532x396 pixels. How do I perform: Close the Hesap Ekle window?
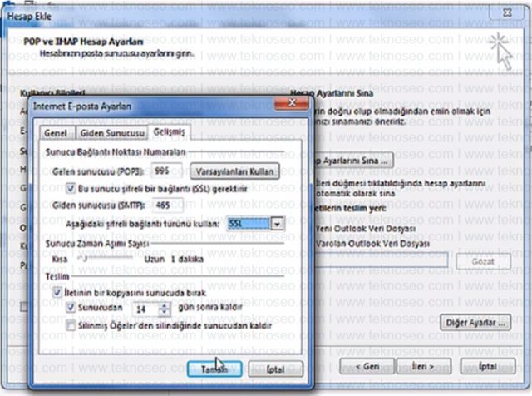(507, 13)
